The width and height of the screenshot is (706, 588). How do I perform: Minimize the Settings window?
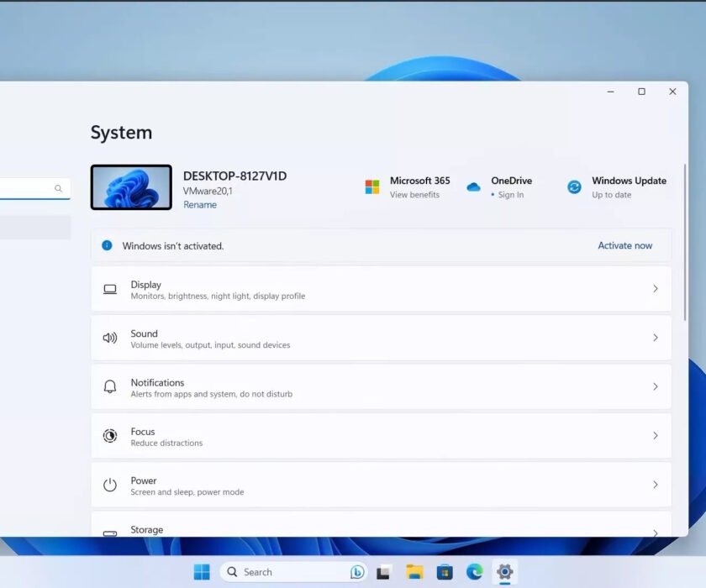coord(610,92)
